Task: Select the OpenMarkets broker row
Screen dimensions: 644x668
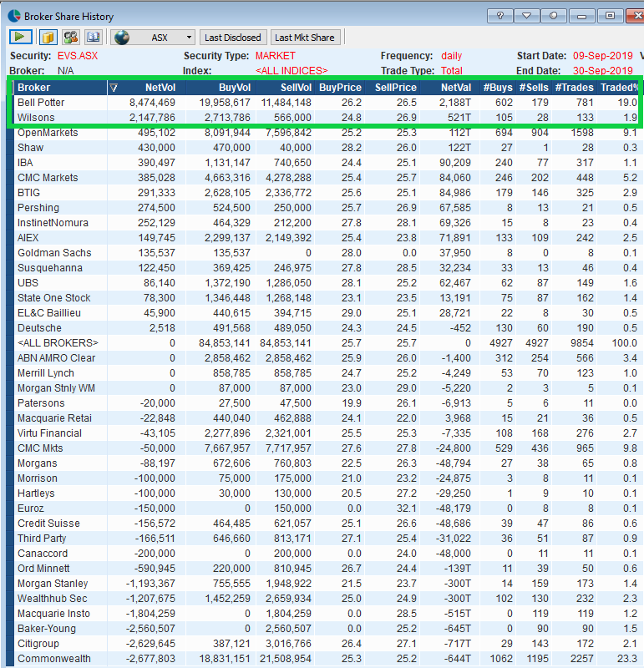Action: 327,133
